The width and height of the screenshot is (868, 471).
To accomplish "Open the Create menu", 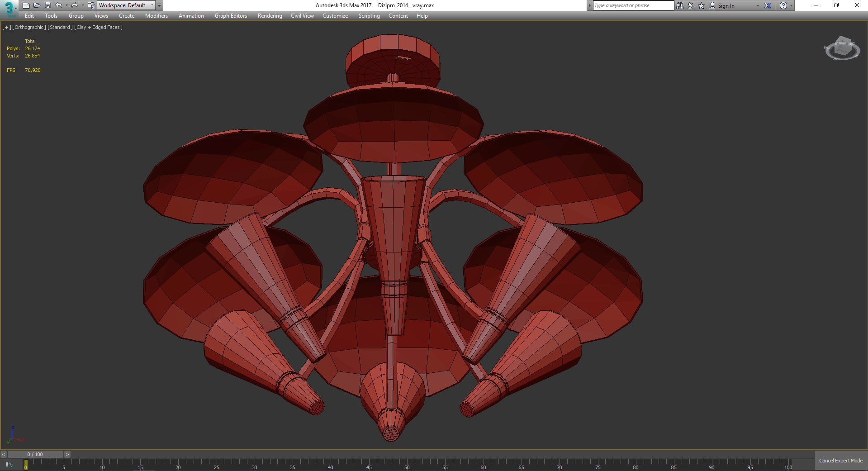I will point(127,16).
